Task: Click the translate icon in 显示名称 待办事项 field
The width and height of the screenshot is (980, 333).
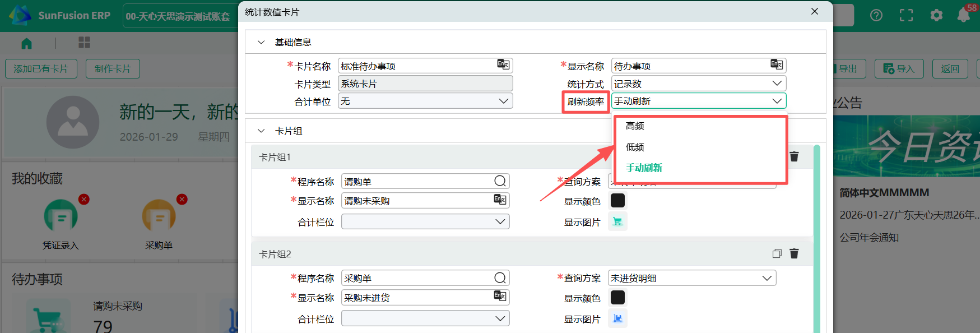Action: [x=776, y=64]
